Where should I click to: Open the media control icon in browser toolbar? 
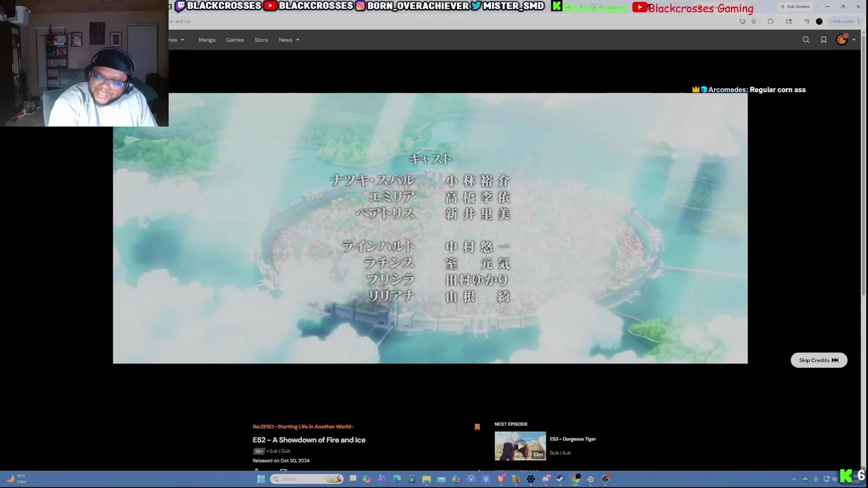point(807,22)
